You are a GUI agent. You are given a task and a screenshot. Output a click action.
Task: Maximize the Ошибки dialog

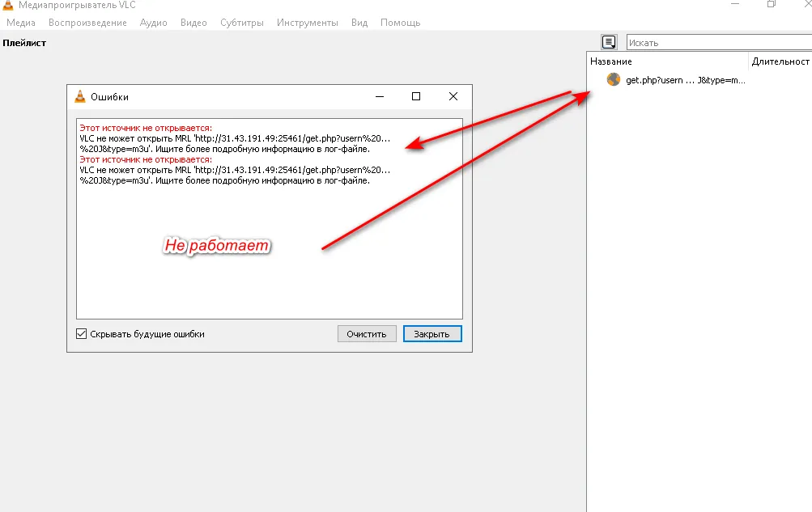click(416, 97)
